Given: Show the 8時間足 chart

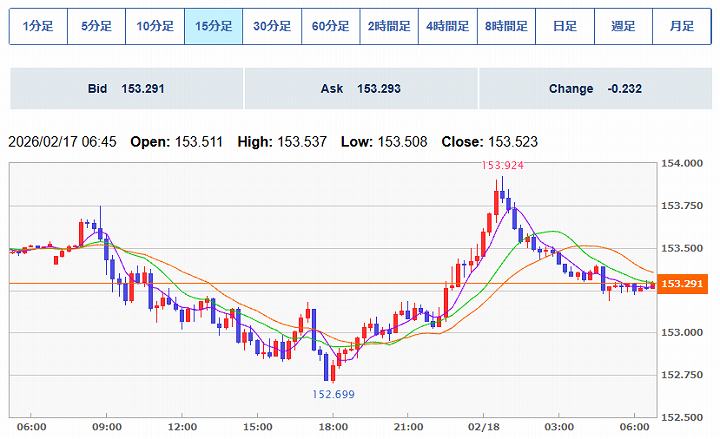Looking at the screenshot, I should (506, 27).
